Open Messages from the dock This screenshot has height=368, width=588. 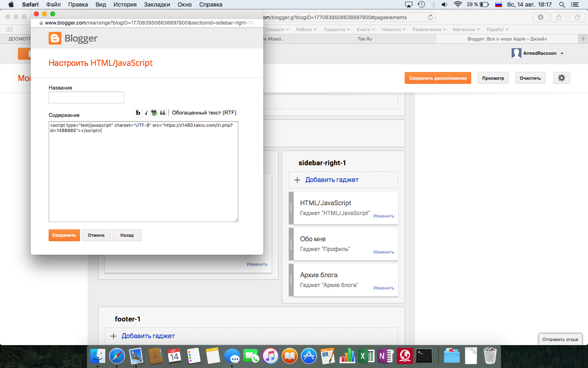point(232,356)
